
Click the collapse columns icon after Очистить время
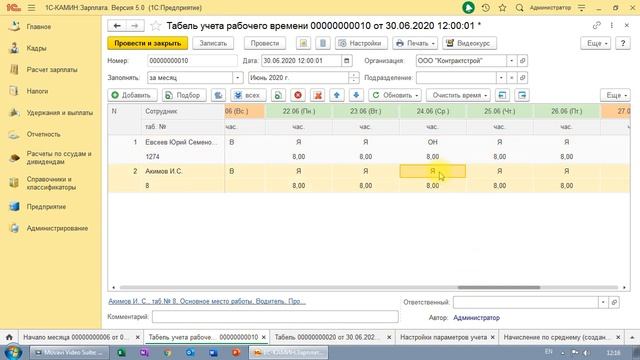click(502, 95)
